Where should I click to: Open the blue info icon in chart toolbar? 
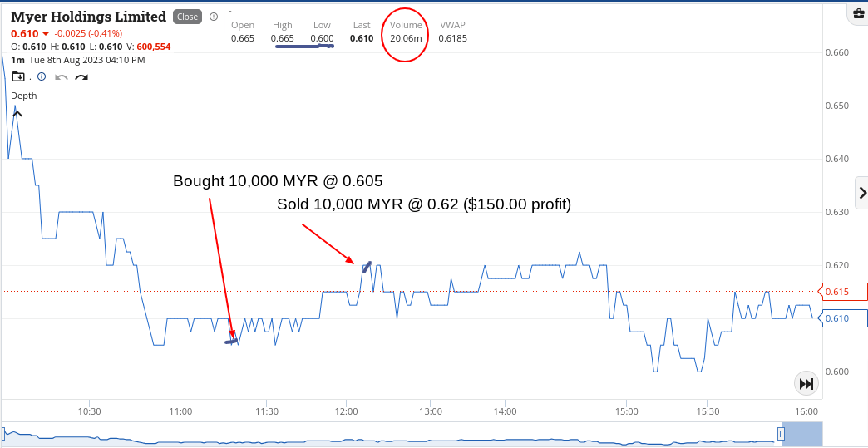(42, 76)
